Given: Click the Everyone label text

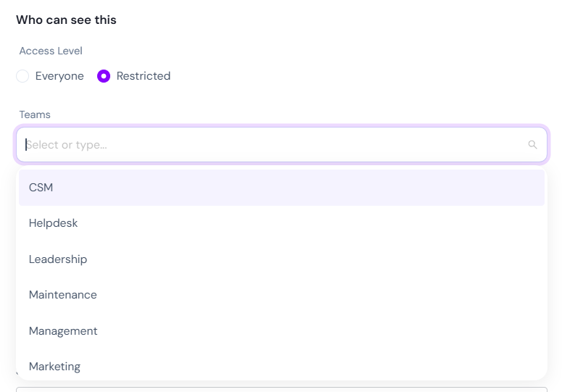Looking at the screenshot, I should (59, 76).
